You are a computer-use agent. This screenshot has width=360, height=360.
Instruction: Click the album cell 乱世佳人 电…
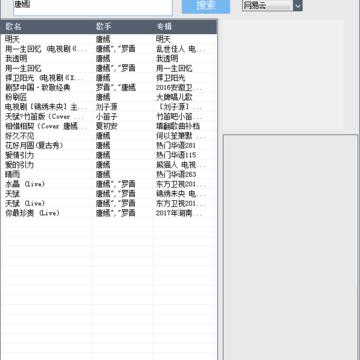[181, 49]
